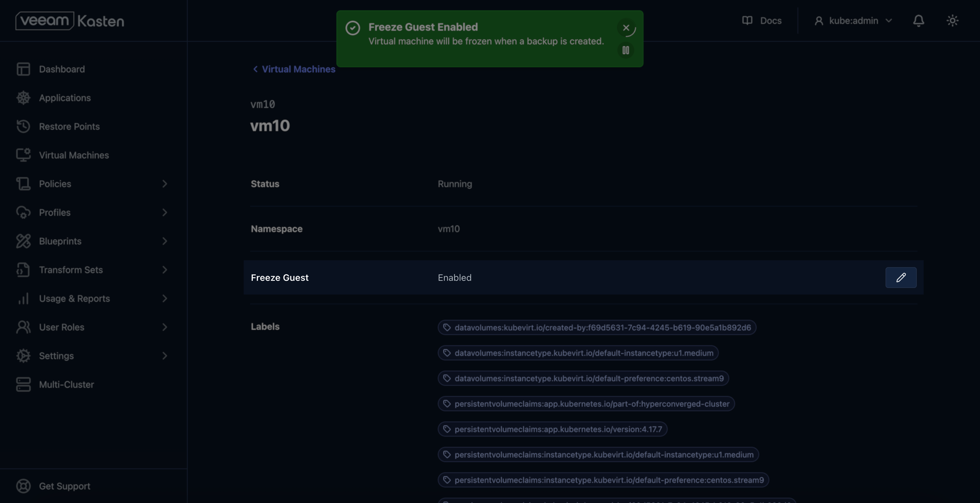Select the datavolumes:instancetype default-preference:centos.stream9 label
The width and height of the screenshot is (980, 503).
(584, 378)
